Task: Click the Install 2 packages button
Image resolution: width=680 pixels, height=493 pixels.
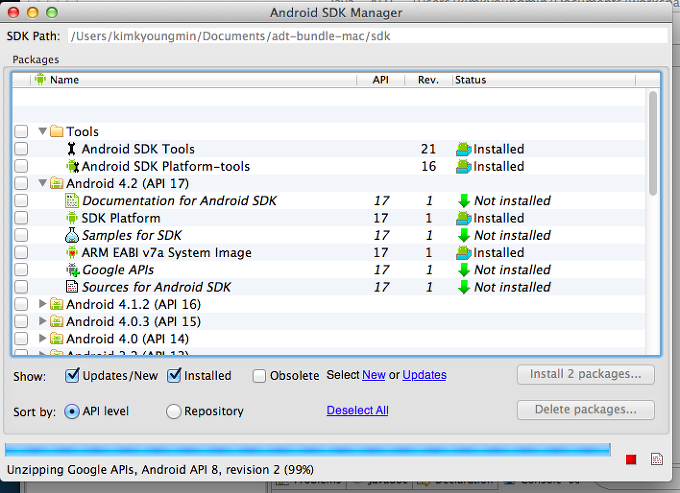Action: click(x=585, y=374)
